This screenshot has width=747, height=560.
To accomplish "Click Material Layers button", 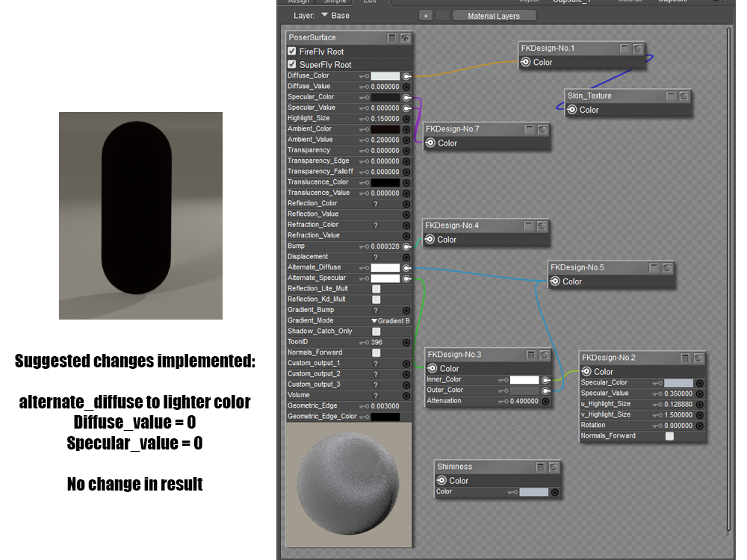I will tap(494, 16).
